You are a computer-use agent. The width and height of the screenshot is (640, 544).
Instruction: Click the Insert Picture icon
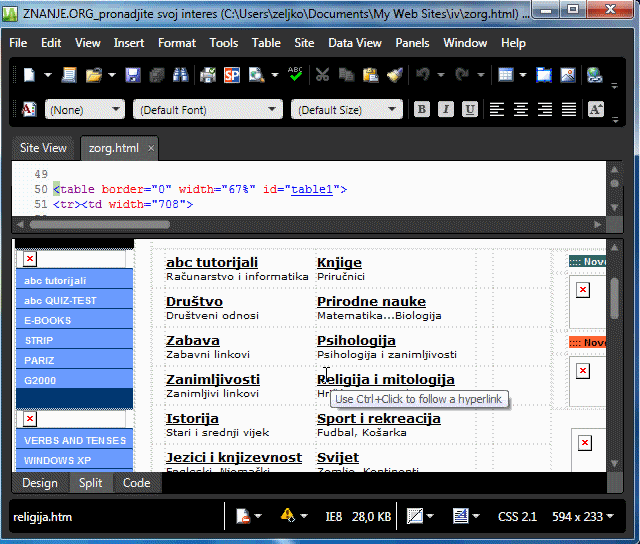pyautogui.click(x=568, y=75)
